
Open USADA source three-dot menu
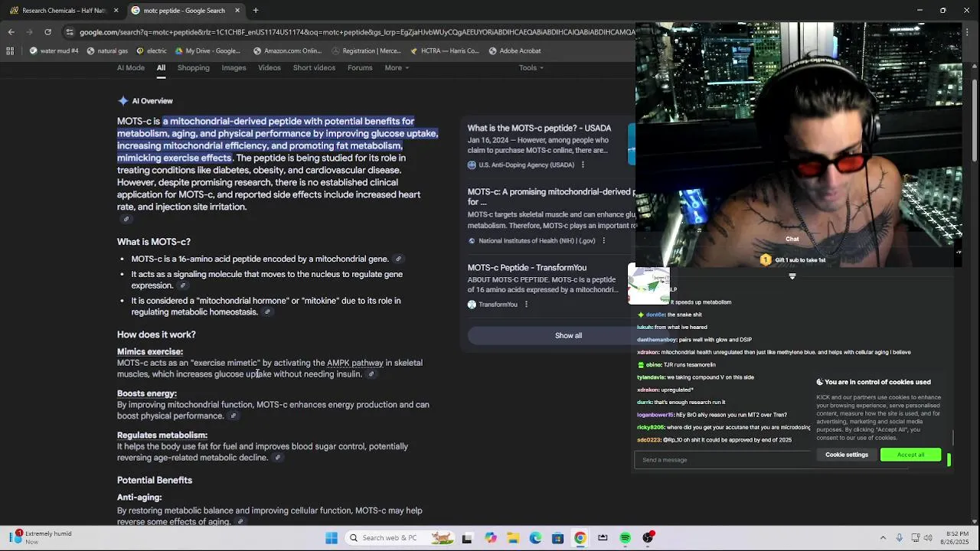pos(583,165)
